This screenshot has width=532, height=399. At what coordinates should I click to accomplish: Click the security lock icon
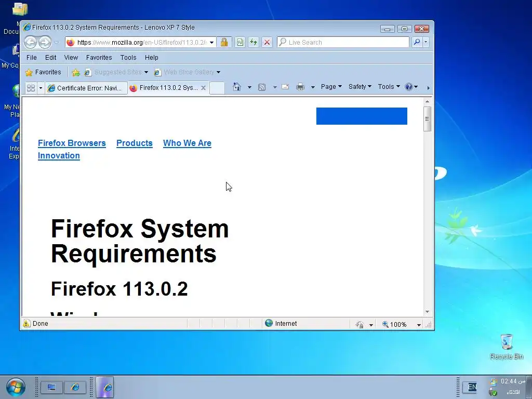[224, 42]
